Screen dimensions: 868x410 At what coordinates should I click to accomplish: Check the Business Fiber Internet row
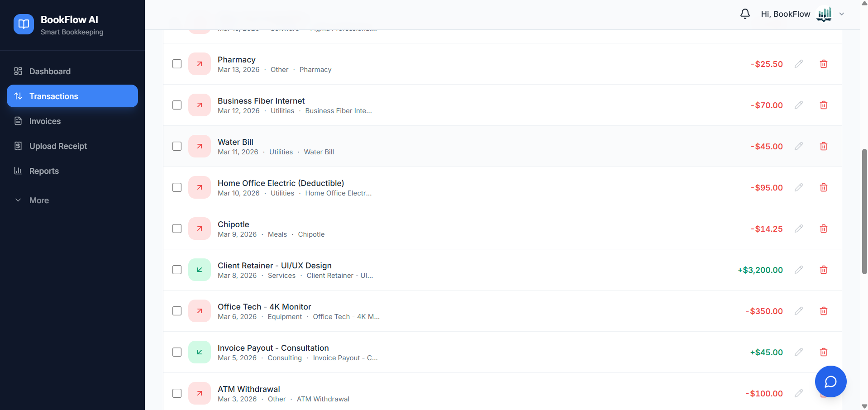click(177, 105)
